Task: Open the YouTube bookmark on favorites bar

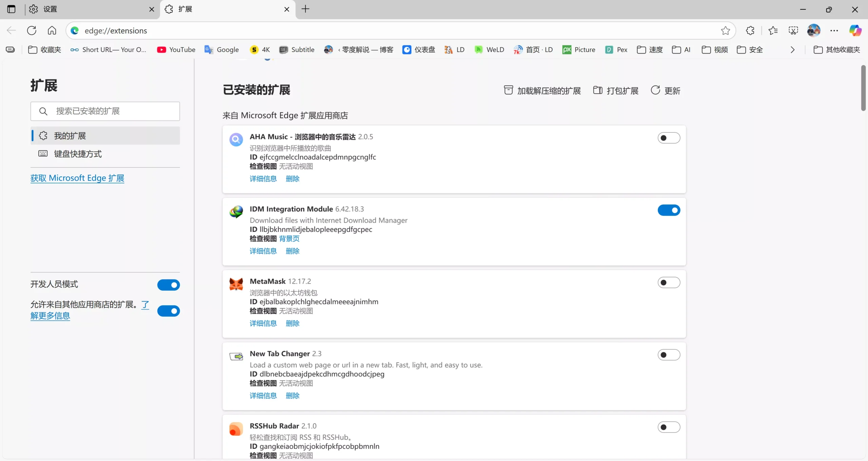Action: [x=176, y=49]
